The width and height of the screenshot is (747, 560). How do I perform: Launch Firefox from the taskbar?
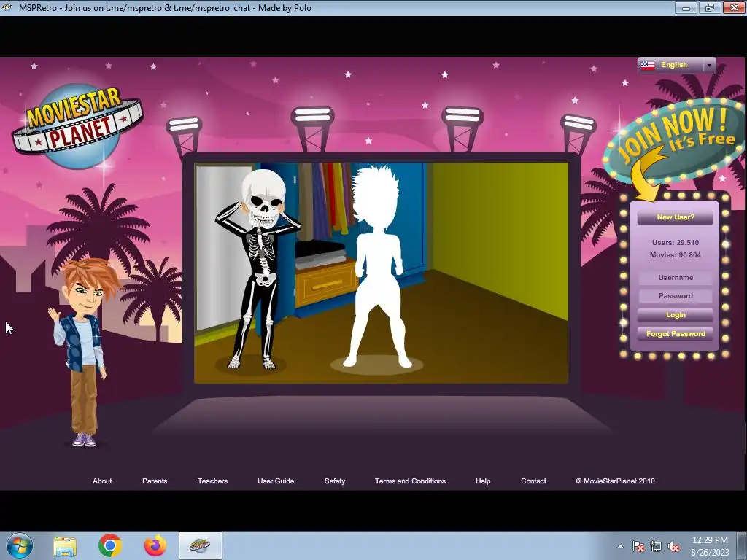click(x=155, y=545)
